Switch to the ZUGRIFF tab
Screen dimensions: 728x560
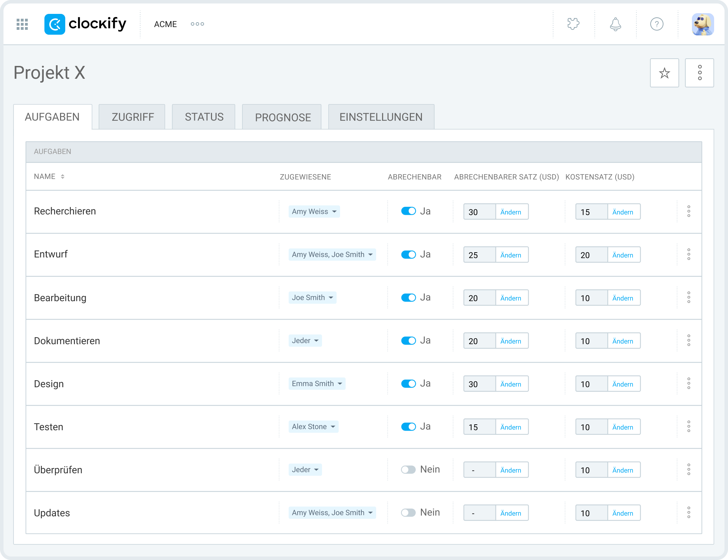pyautogui.click(x=132, y=117)
